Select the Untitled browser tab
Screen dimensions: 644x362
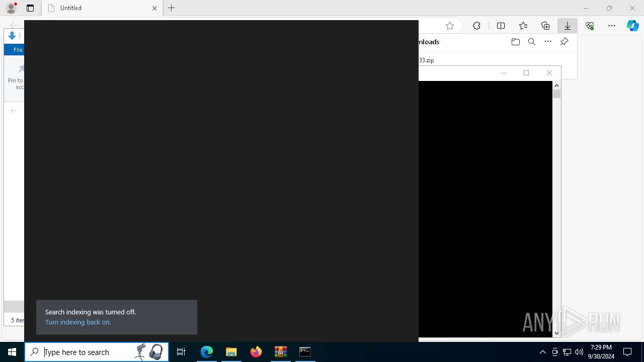pyautogui.click(x=102, y=8)
